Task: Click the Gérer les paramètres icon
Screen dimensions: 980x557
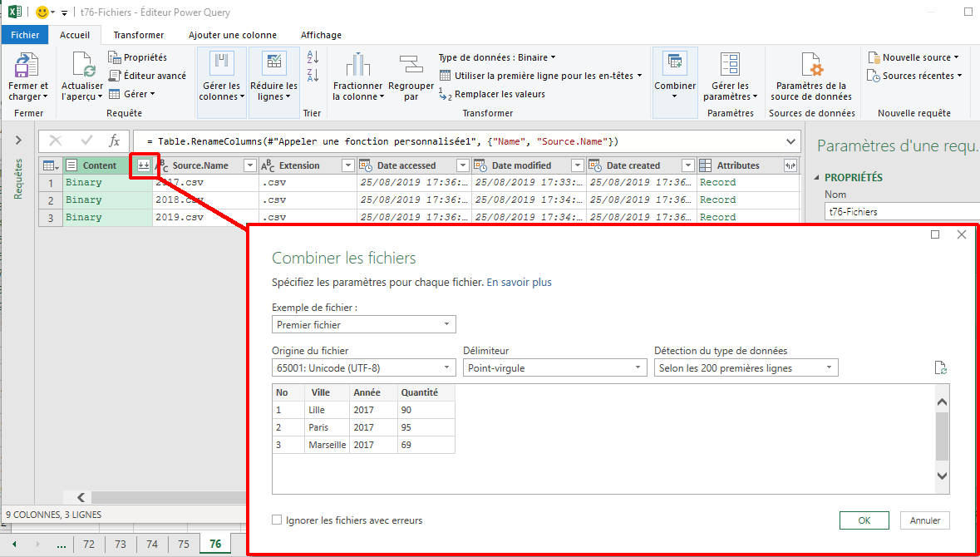Action: click(x=729, y=64)
